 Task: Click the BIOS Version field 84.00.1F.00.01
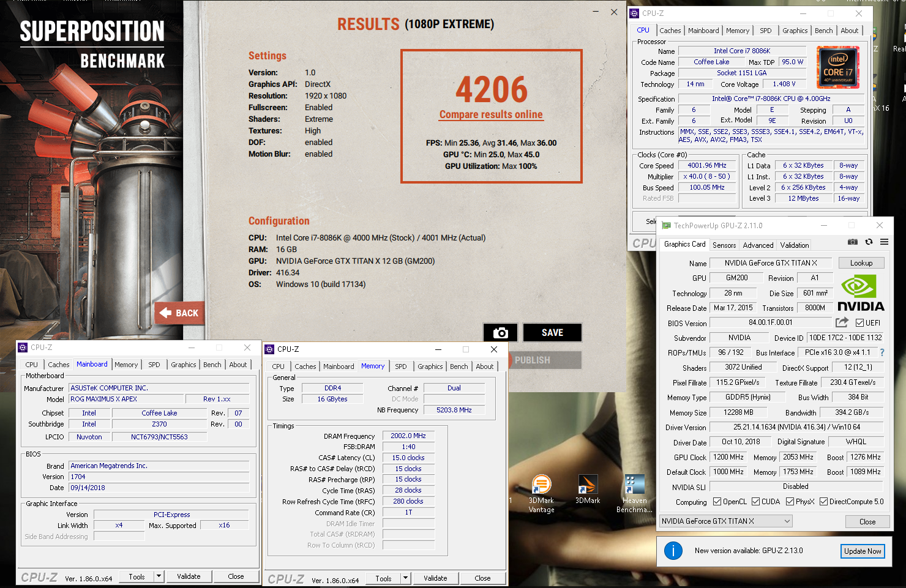click(x=770, y=322)
